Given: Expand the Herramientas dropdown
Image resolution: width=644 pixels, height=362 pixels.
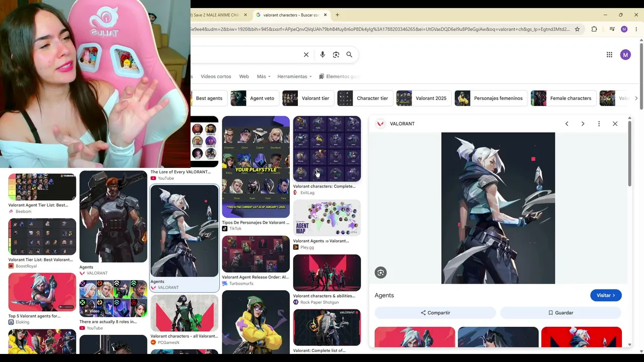Looking at the screenshot, I should click(x=294, y=76).
